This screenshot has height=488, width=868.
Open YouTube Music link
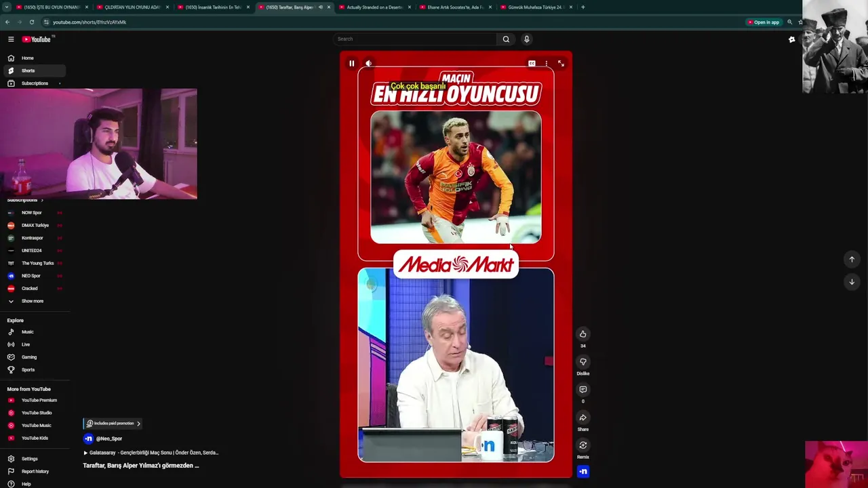click(x=33, y=426)
